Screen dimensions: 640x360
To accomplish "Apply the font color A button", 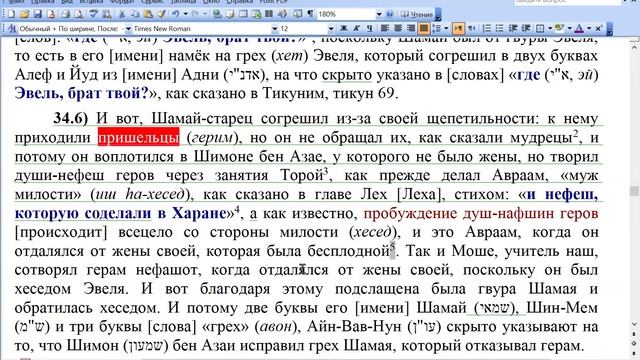I will coord(579,28).
